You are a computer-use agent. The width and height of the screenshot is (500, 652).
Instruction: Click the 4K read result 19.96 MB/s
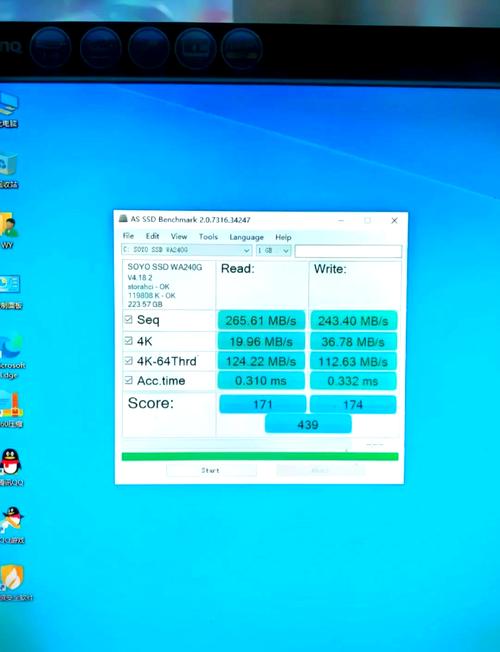(x=261, y=341)
